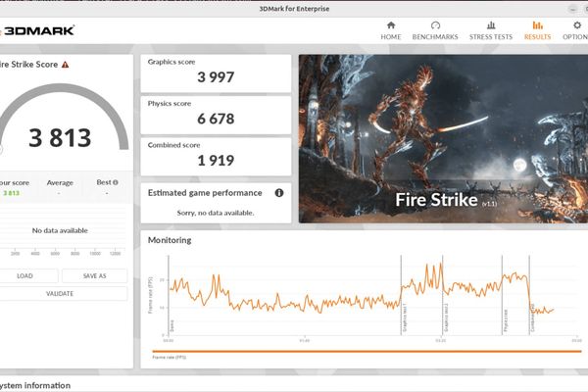Click the Graphics test 2 marker line
The height and width of the screenshot is (392, 588).
[443, 295]
